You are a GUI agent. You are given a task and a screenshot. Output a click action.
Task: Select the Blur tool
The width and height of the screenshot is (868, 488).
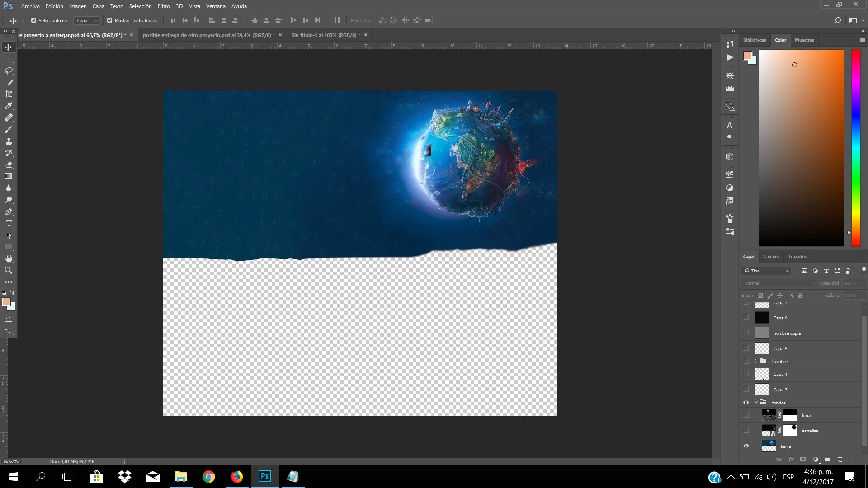(x=9, y=188)
